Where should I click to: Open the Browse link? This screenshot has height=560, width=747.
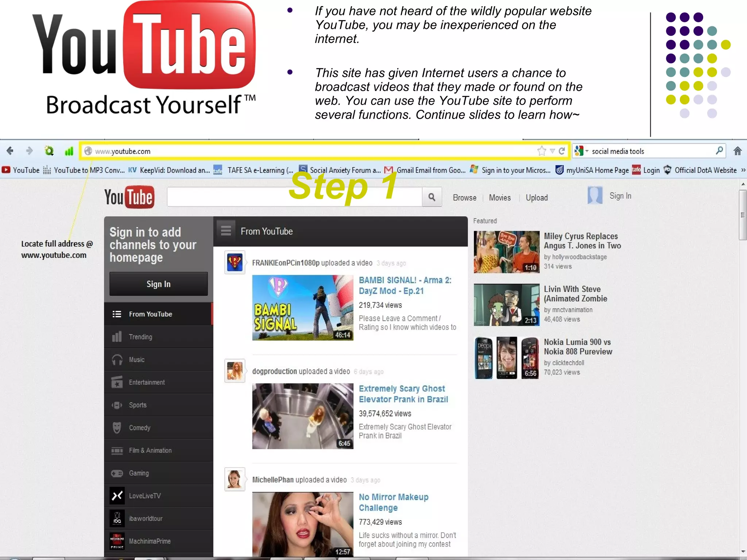[x=465, y=198]
